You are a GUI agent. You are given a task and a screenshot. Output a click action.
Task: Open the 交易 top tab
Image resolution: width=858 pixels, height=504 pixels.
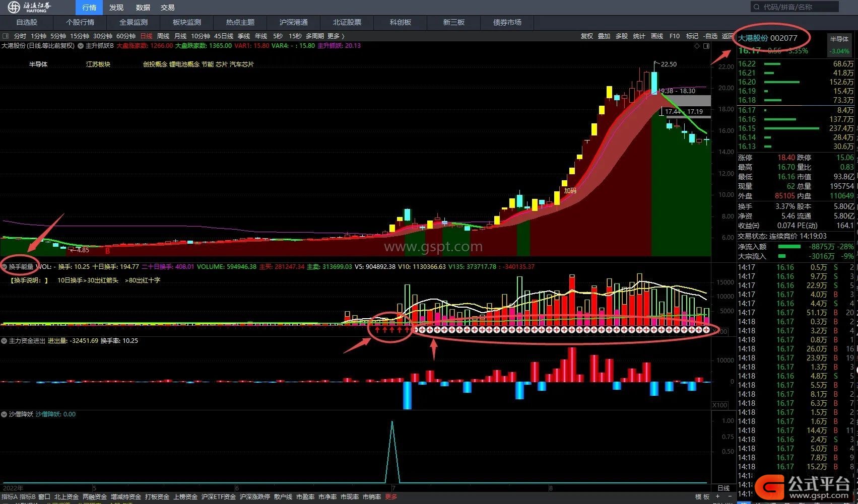coord(168,7)
